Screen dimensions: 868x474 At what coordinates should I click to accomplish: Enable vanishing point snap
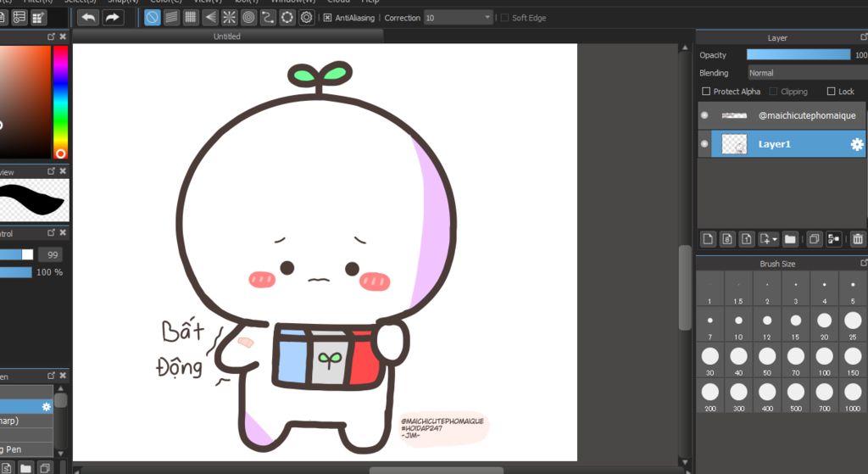click(x=210, y=18)
